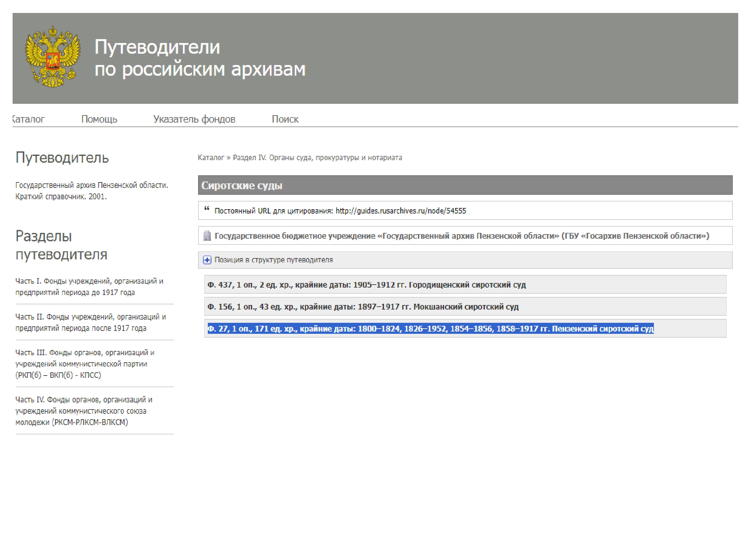
Task: Open fund 27 Пензенский сиротский суд
Action: point(430,329)
